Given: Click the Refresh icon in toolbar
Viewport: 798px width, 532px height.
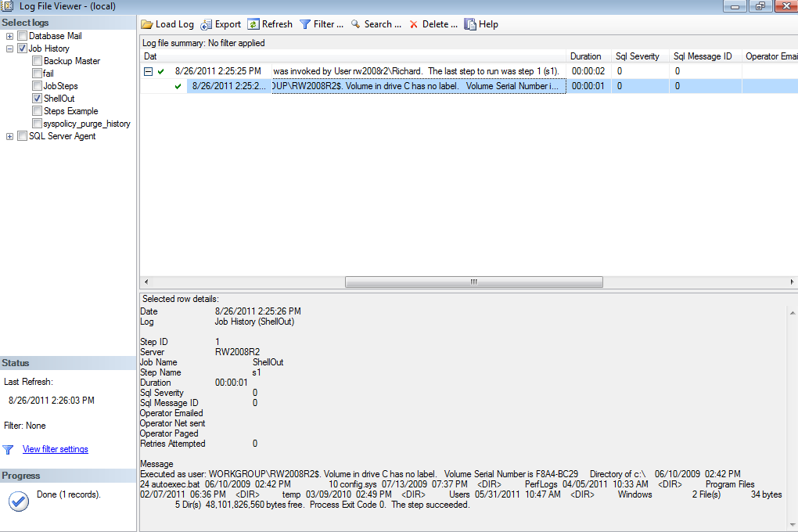Looking at the screenshot, I should pyautogui.click(x=253, y=24).
